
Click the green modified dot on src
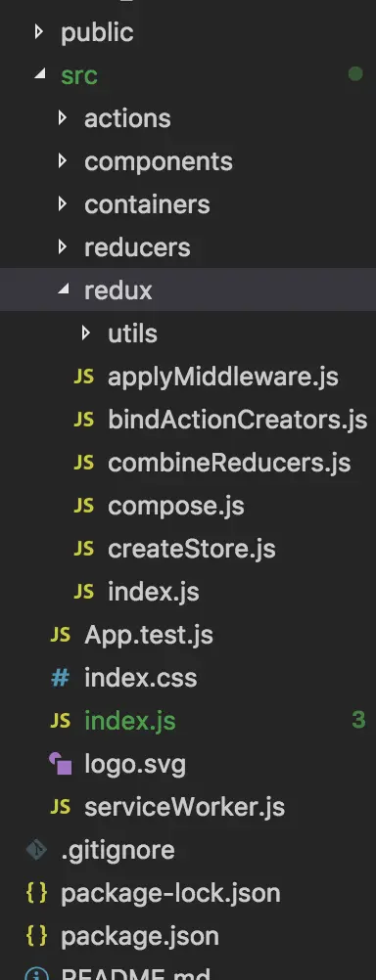pyautogui.click(x=355, y=74)
